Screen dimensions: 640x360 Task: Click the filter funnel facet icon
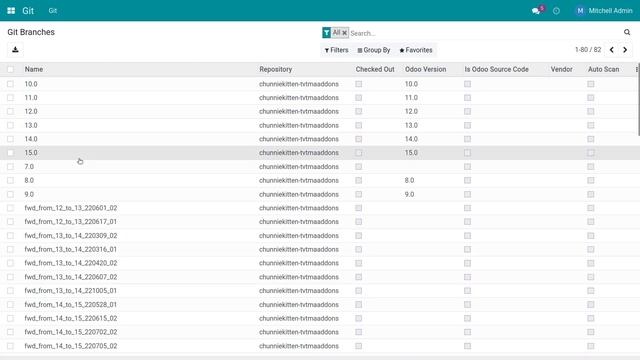pyautogui.click(x=327, y=33)
